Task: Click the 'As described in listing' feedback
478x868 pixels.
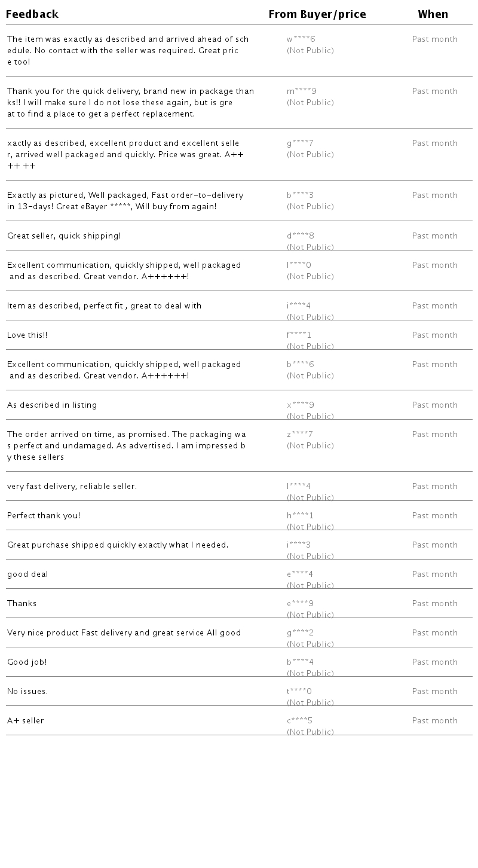Action: click(52, 405)
